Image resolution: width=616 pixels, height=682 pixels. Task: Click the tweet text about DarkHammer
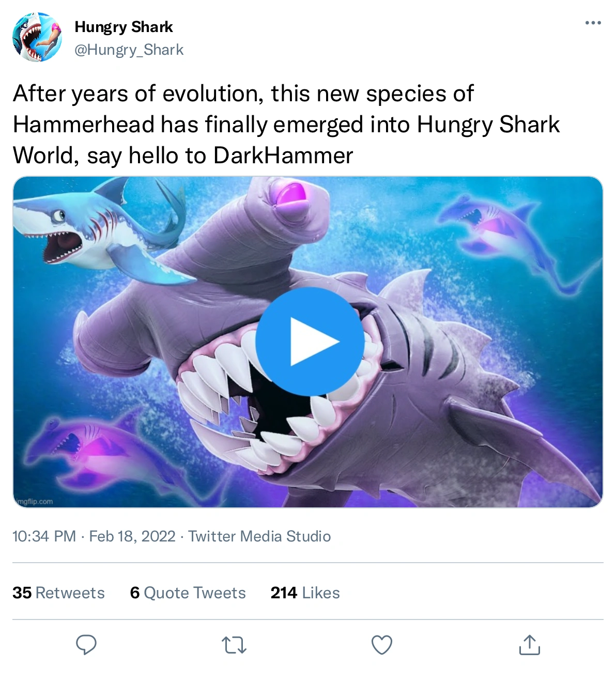[286, 125]
